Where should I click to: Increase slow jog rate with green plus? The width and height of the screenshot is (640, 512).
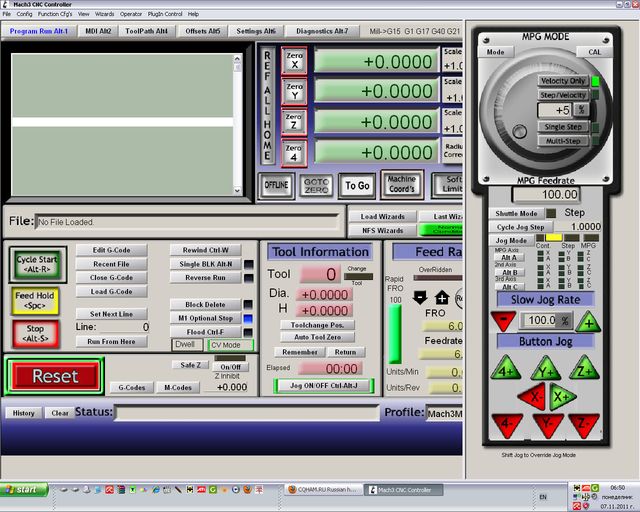coord(588,321)
